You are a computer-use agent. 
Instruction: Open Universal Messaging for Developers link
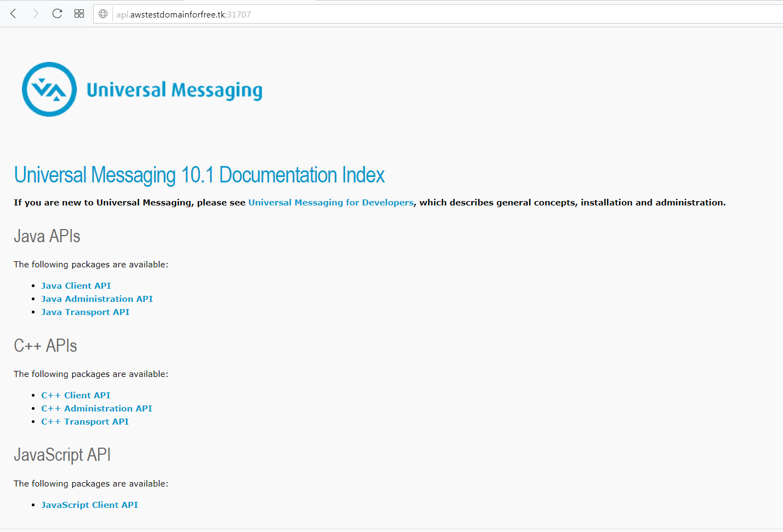click(x=331, y=202)
